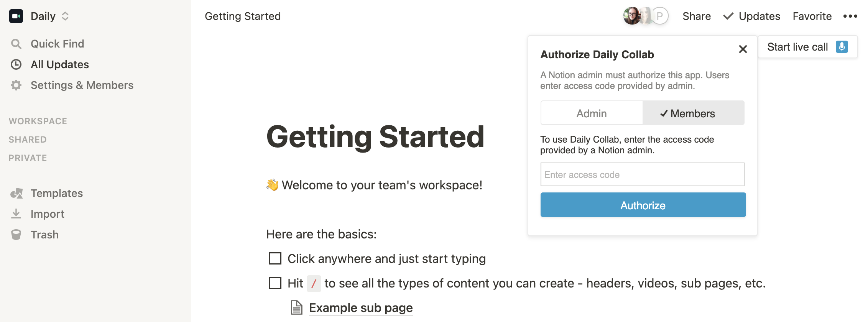This screenshot has width=868, height=322.
Task: Expand the Daily workspace switcher chevrons
Action: (65, 16)
